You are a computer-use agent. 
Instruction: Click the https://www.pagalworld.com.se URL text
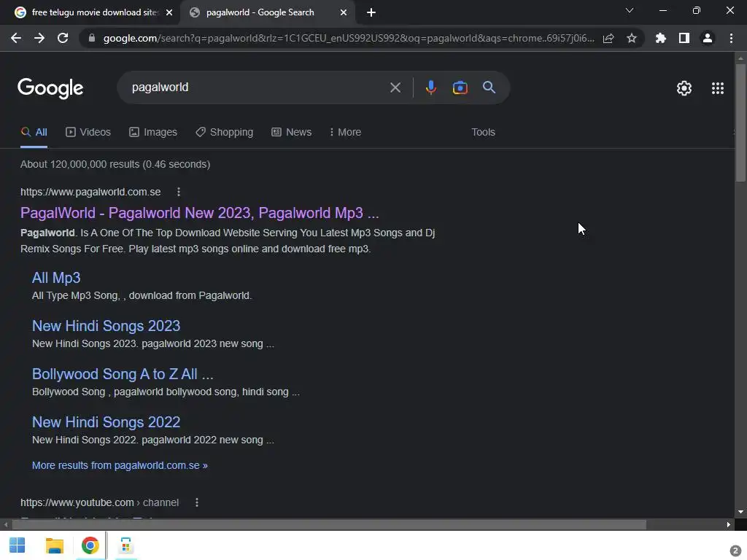click(90, 192)
